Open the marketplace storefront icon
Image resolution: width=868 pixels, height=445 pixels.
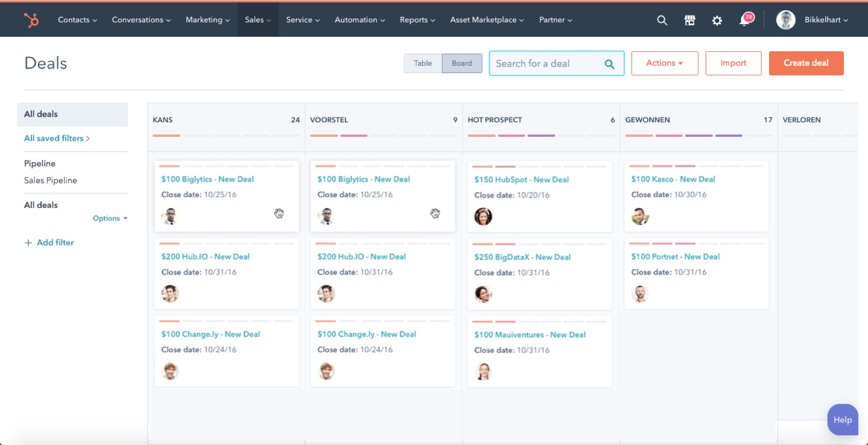(x=690, y=20)
